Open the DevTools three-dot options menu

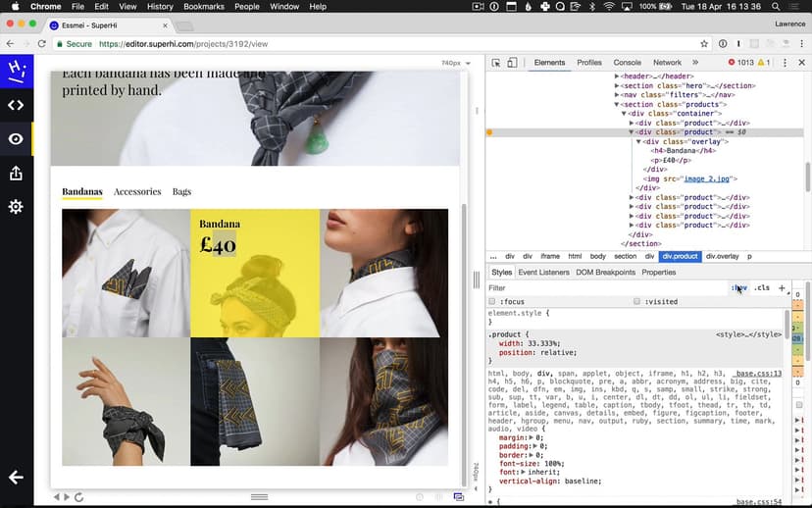785,63
